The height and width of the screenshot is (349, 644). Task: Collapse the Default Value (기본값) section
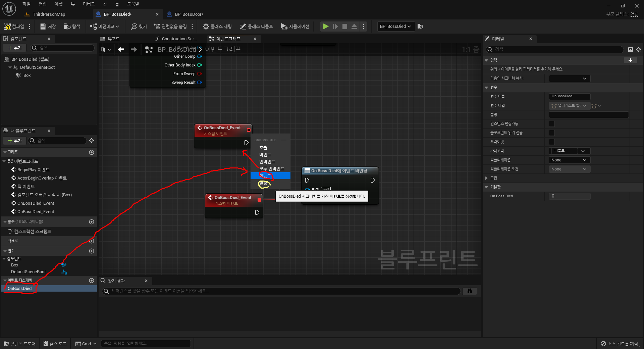tap(487, 187)
